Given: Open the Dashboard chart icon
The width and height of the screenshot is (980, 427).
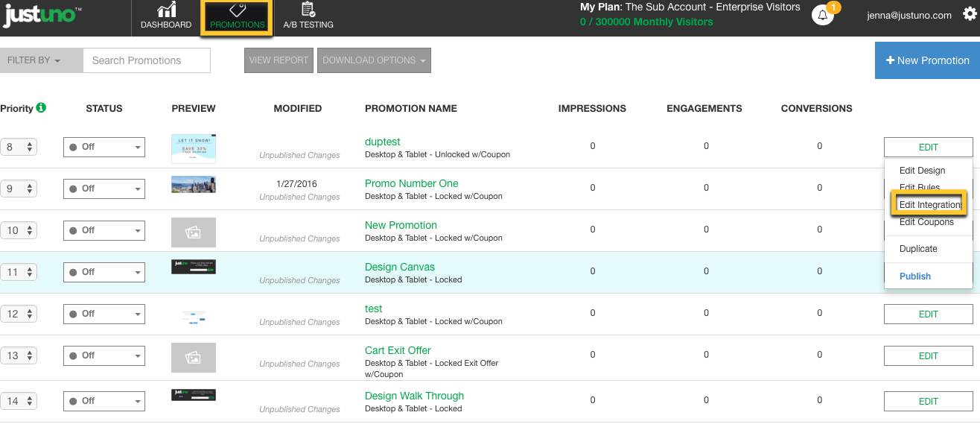Looking at the screenshot, I should pos(166,10).
